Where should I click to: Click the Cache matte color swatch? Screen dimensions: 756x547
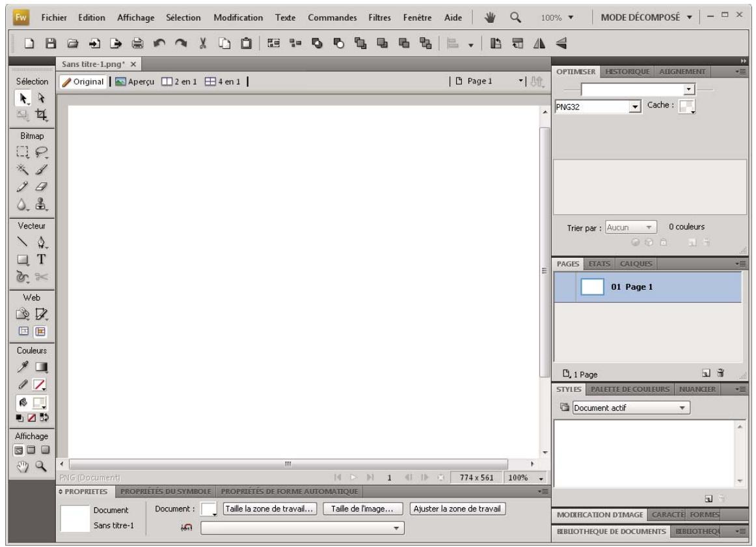pos(686,106)
